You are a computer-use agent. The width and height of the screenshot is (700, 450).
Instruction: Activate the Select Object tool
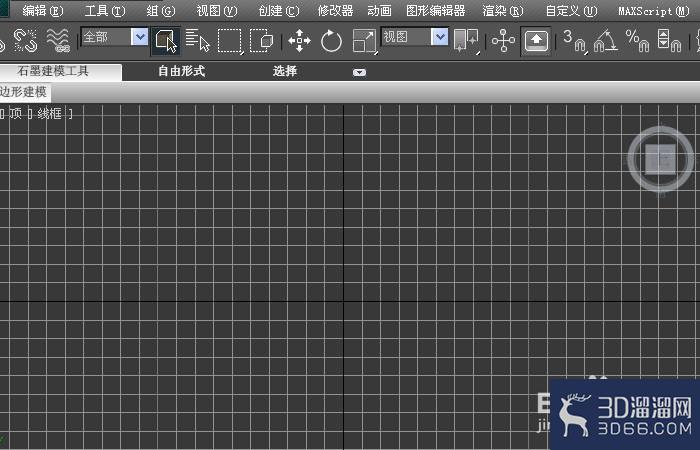tap(166, 41)
